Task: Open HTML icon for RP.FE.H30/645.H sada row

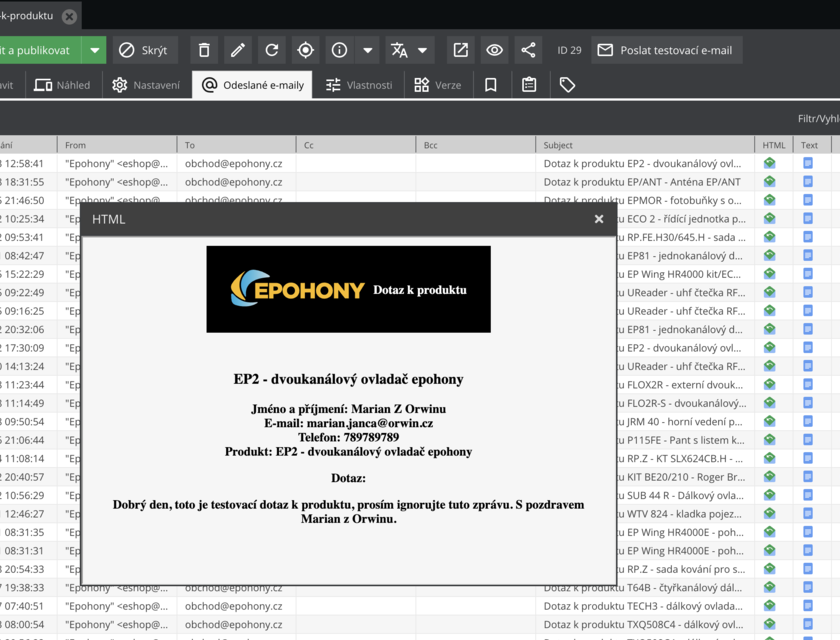Action: (770, 237)
